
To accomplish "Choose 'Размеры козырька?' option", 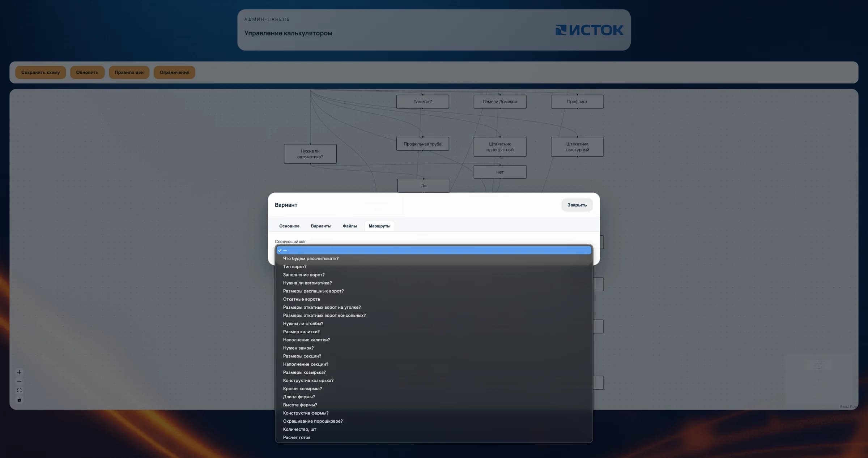I will [x=434, y=372].
